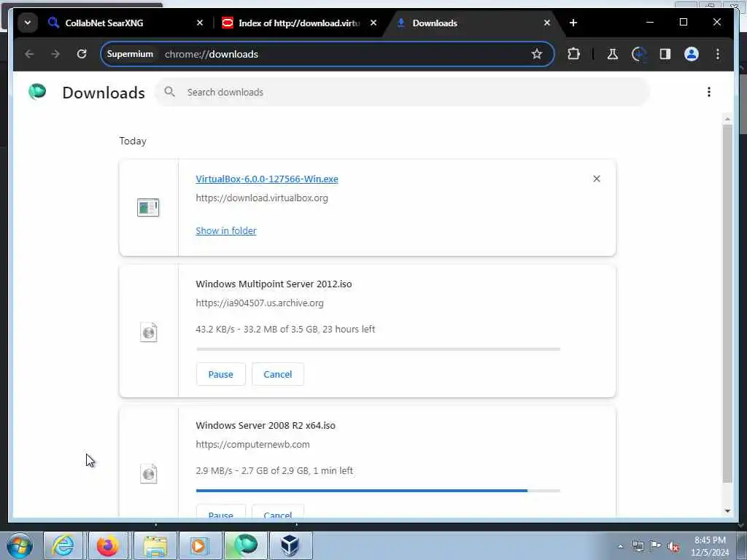747x560 pixels.
Task: Click the network tray icon
Action: pyautogui.click(x=638, y=547)
